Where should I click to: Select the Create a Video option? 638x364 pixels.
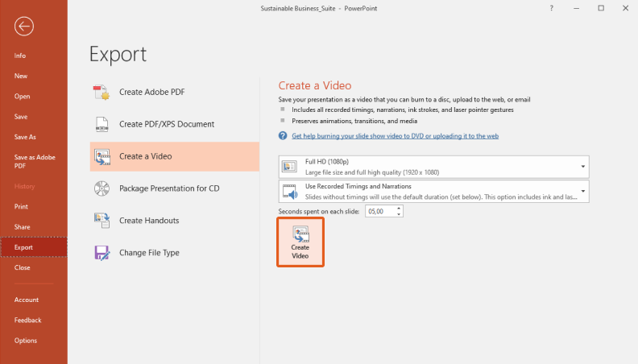(175, 156)
